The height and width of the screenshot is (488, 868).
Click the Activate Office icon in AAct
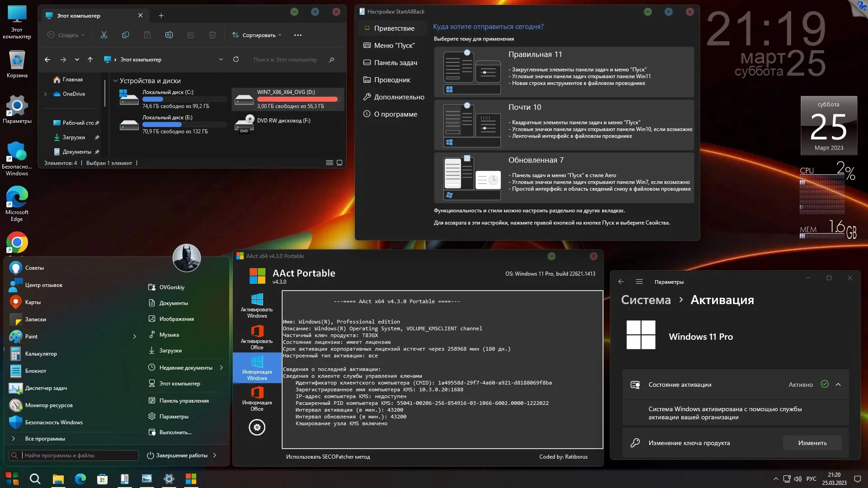click(x=257, y=337)
